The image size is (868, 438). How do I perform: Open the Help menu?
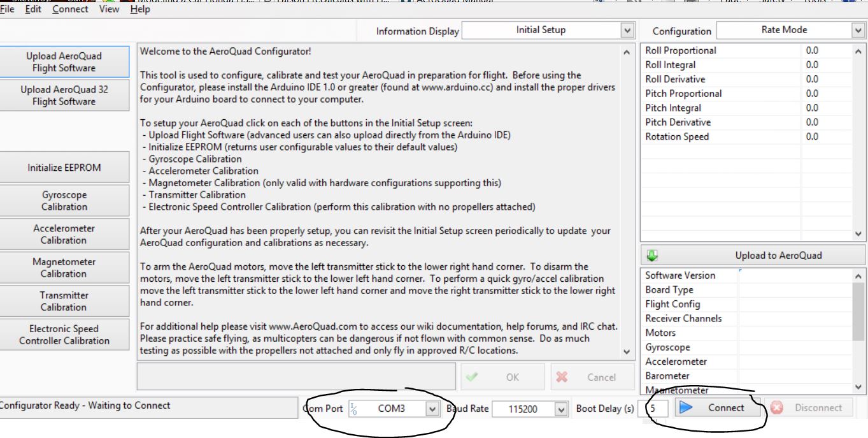click(139, 10)
